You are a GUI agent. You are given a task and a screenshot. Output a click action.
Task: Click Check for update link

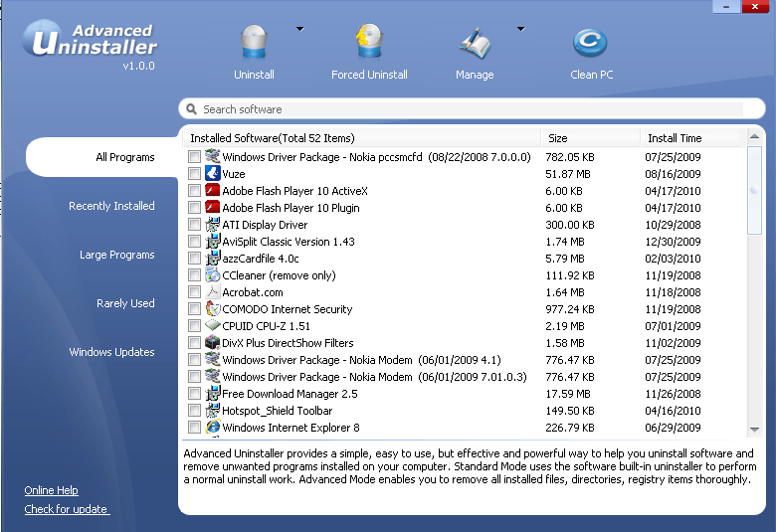coord(67,509)
